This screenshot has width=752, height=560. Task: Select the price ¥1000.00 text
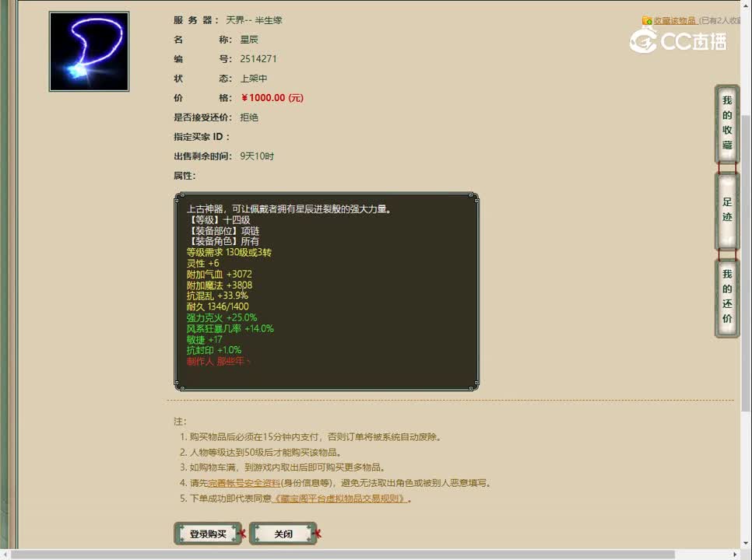tap(263, 98)
